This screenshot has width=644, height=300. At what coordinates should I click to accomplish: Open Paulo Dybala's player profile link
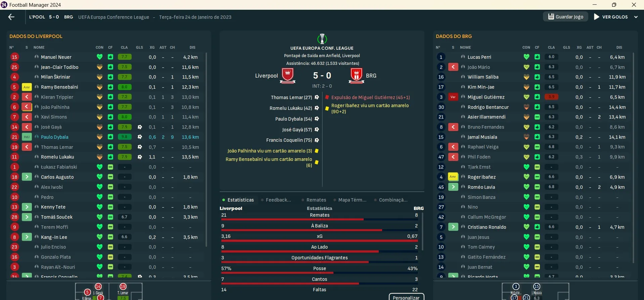click(54, 137)
